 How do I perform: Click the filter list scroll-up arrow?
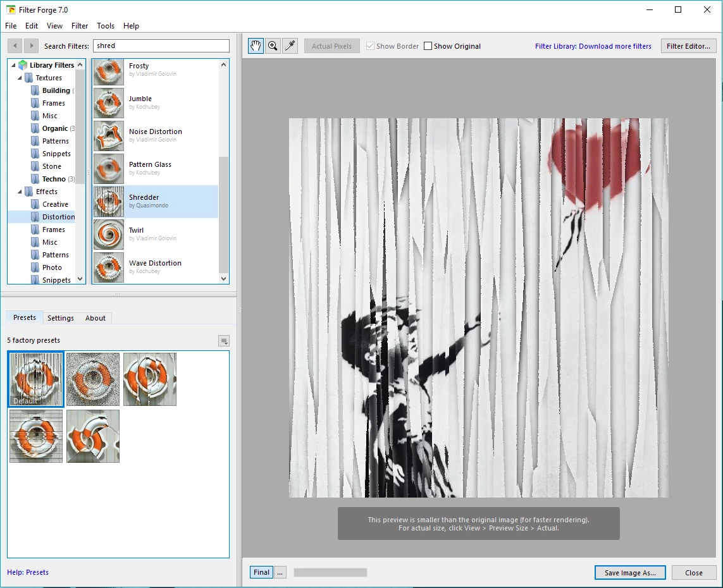coord(224,64)
